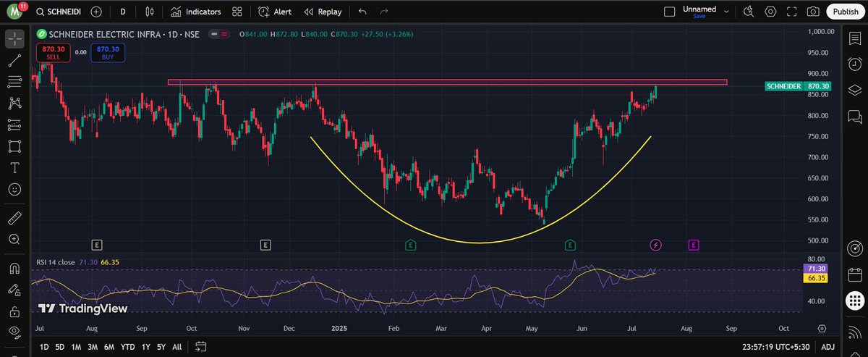
Task: Select the ruler measure tool
Action: (x=14, y=217)
